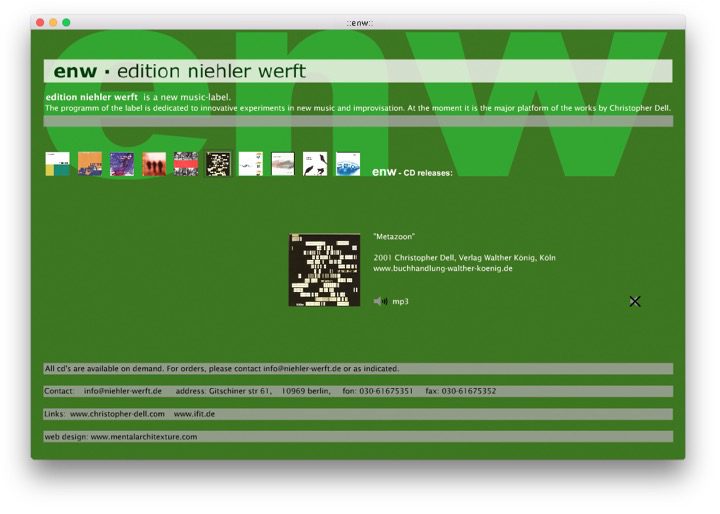Close the ::enw:: window with the red button
This screenshot has height=514, width=720.
click(x=40, y=23)
